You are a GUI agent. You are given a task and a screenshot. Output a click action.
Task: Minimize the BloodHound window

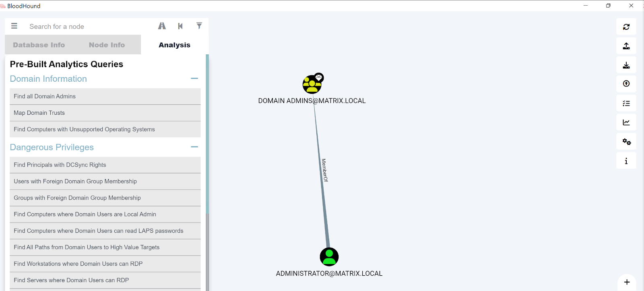[x=586, y=6]
